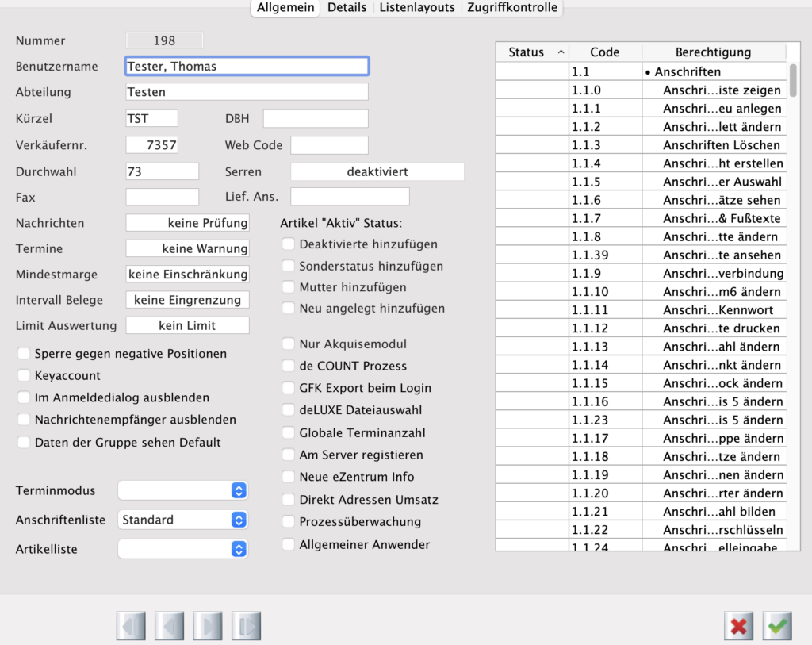Image resolution: width=812 pixels, height=645 pixels.
Task: Check Deaktivierte hinzufügen option
Action: [x=289, y=244]
